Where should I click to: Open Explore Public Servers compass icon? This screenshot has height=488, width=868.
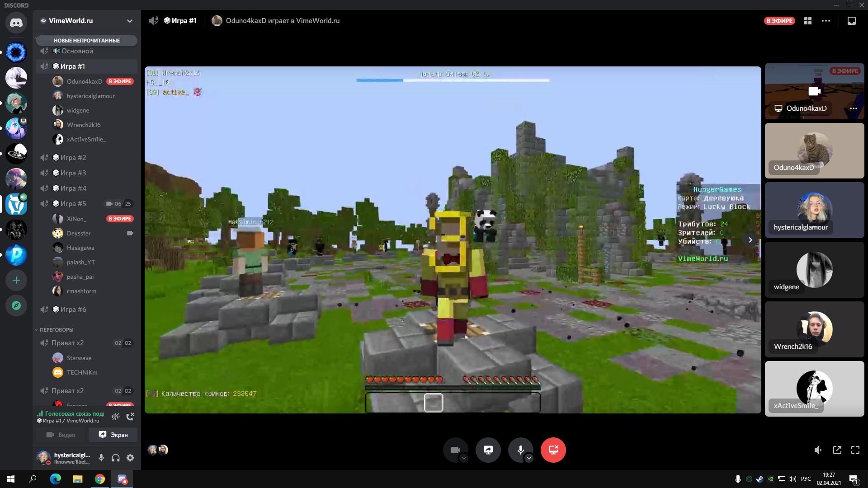point(16,305)
